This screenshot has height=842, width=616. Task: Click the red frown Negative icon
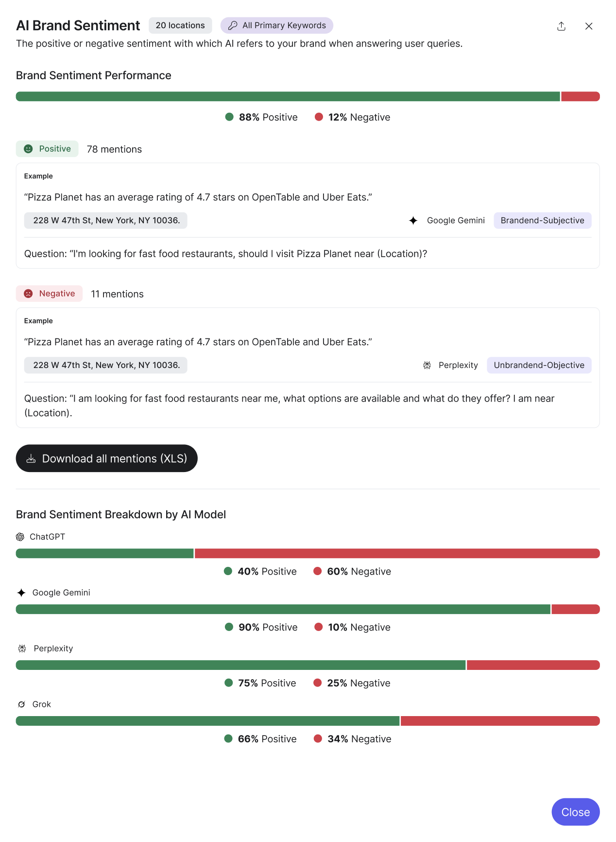[29, 294]
